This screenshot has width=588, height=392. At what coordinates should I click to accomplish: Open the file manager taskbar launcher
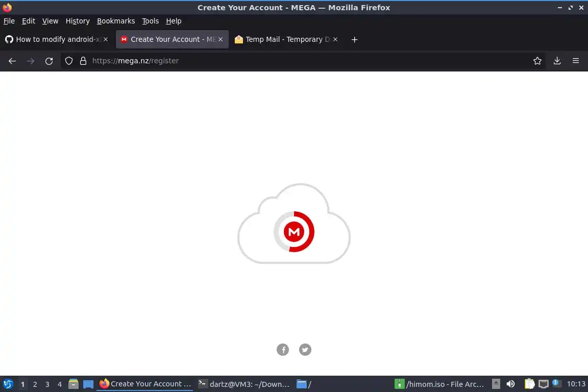click(73, 384)
